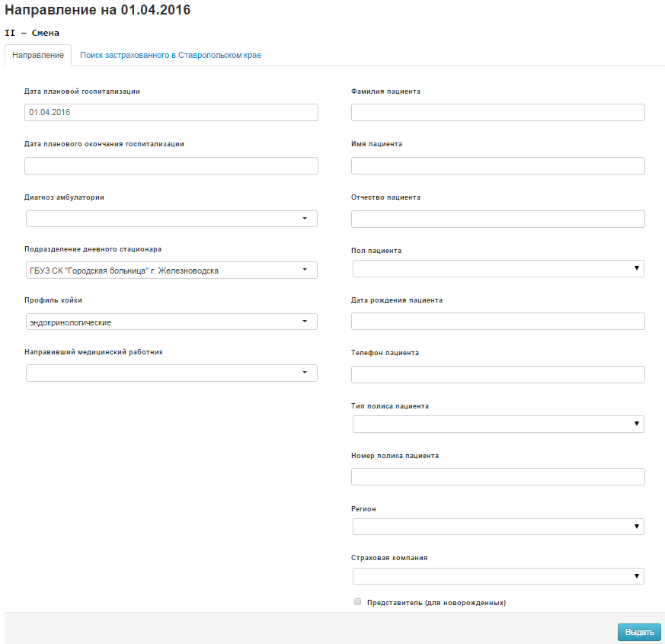Focus the Телефон пациента input field
Viewport: 665px width, 644px height.
click(498, 375)
